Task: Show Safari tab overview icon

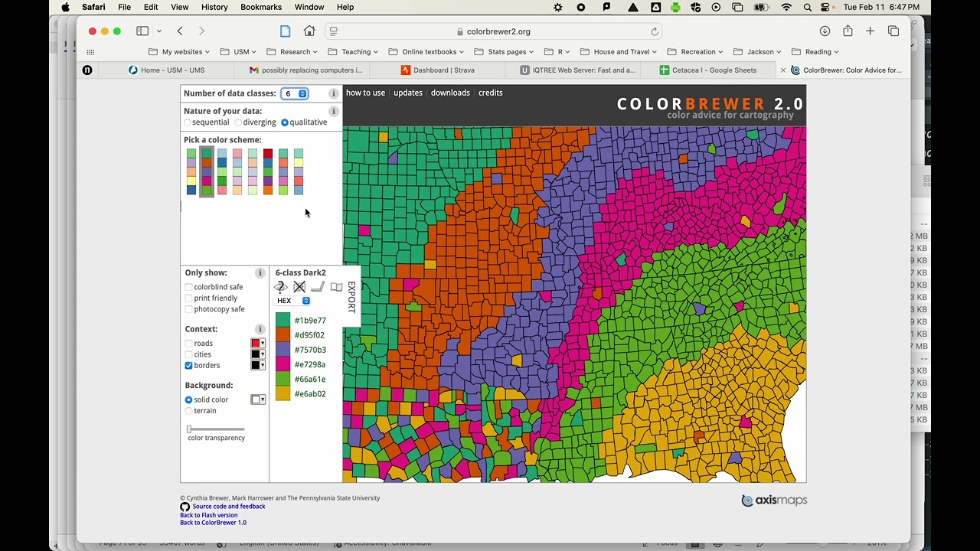Action: 893,31
